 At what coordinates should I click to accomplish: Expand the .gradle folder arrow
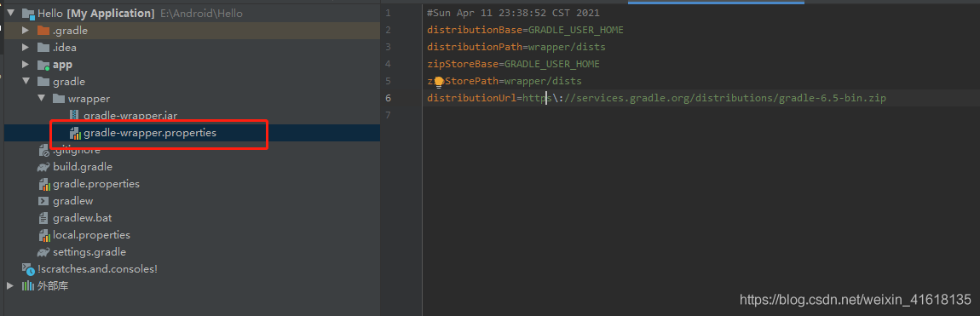click(x=26, y=30)
